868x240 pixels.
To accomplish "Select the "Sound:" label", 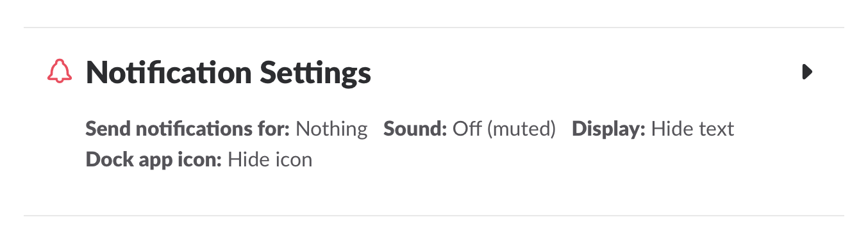I will coord(415,129).
